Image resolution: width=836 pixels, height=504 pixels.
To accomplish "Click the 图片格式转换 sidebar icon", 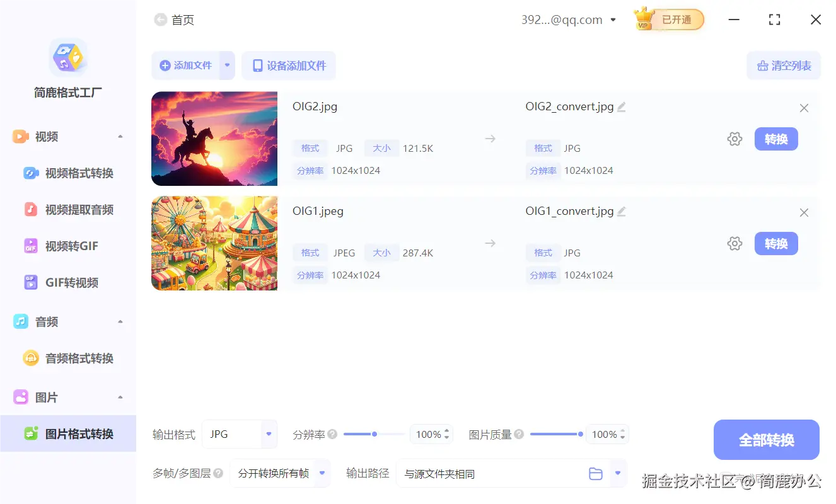I will click(31, 433).
